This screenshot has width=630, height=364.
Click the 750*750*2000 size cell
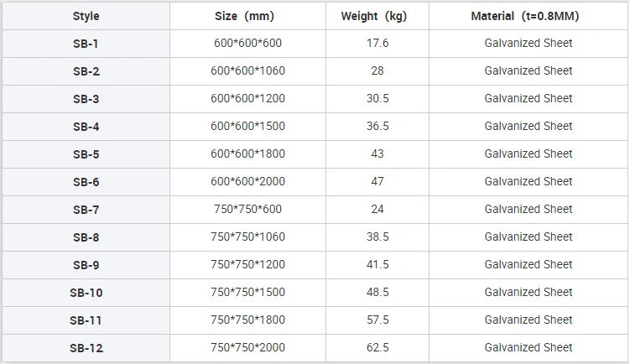click(x=247, y=348)
